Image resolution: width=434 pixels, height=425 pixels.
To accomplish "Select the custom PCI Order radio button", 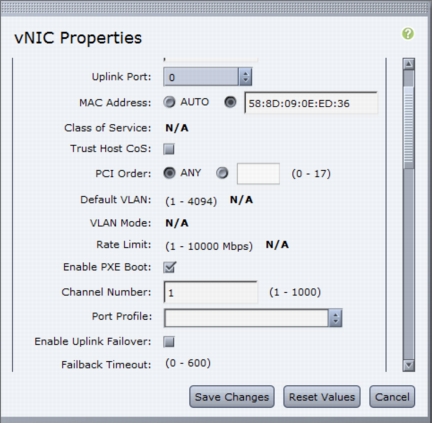I will click(x=222, y=173).
